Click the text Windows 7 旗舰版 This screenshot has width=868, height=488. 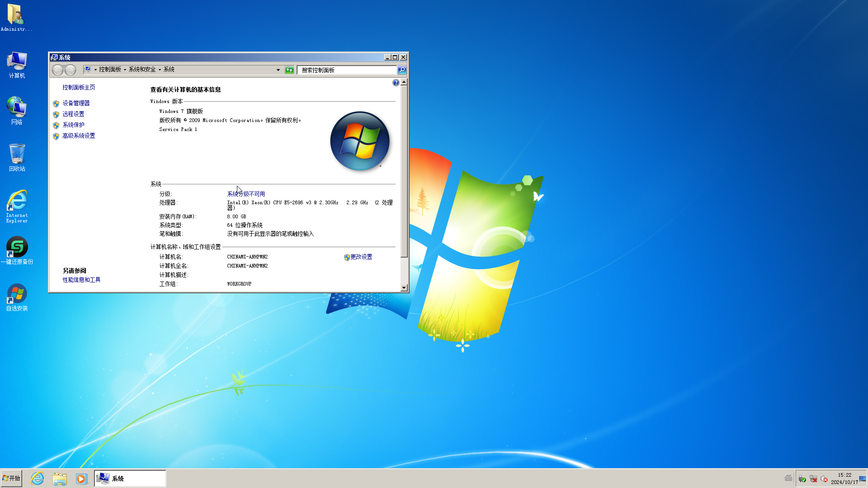click(x=181, y=111)
